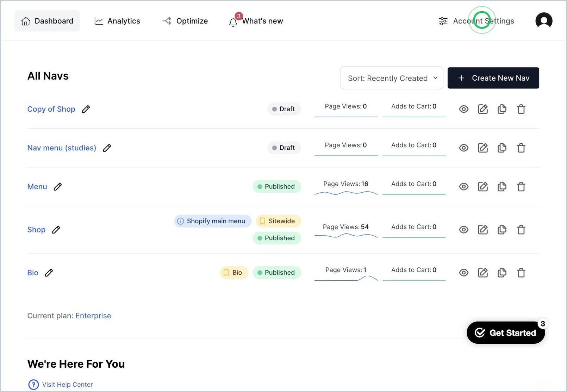Image resolution: width=567 pixels, height=392 pixels.
Task: Preview the Bio nav via eye icon
Action: coord(464,273)
